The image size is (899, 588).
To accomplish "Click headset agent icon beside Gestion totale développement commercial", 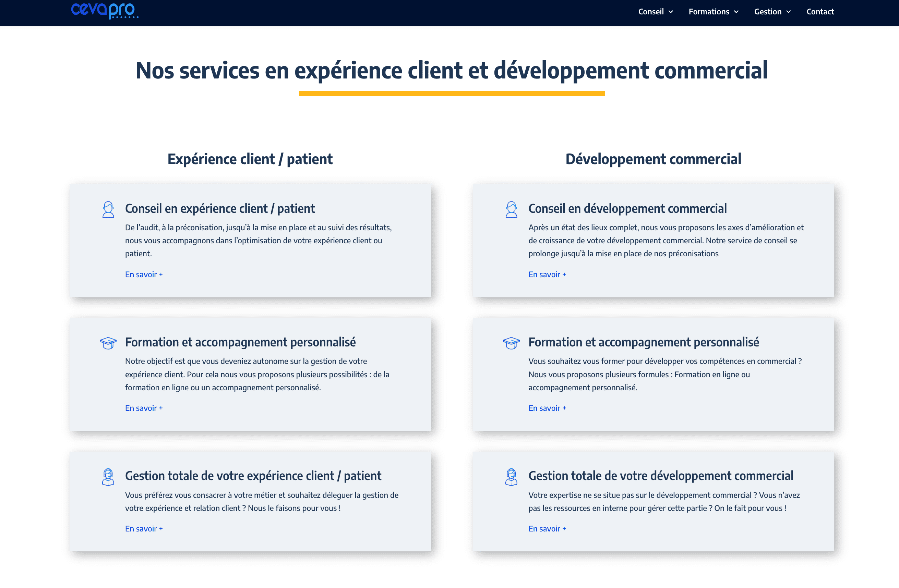I will point(512,477).
